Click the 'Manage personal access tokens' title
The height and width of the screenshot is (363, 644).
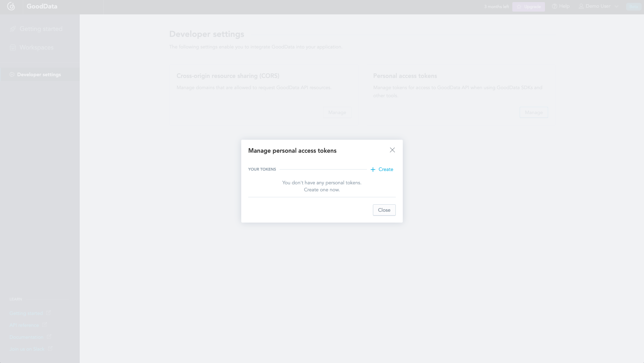(x=292, y=151)
